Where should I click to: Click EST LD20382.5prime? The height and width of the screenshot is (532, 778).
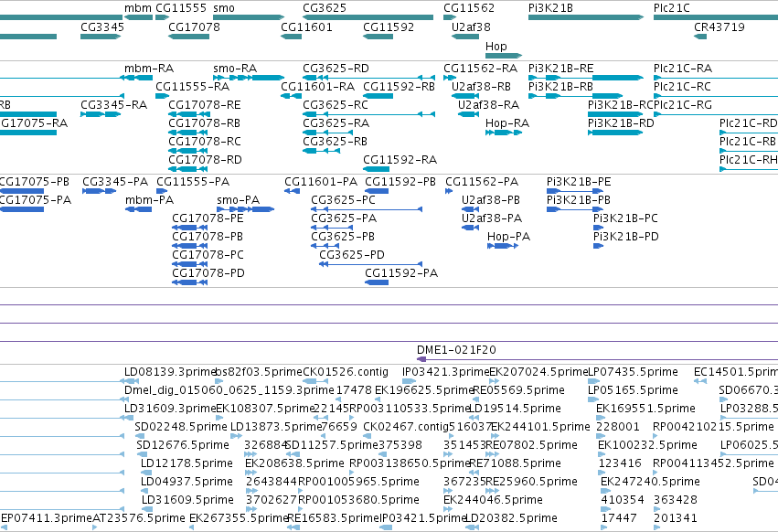tap(472, 527)
